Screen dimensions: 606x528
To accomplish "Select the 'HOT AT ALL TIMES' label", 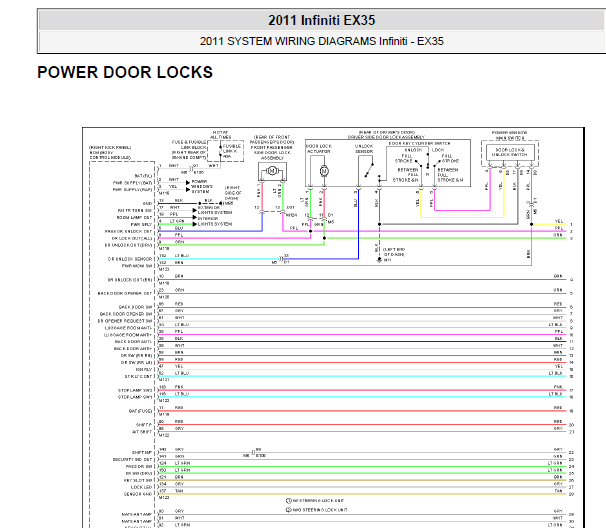I will 221,135.
